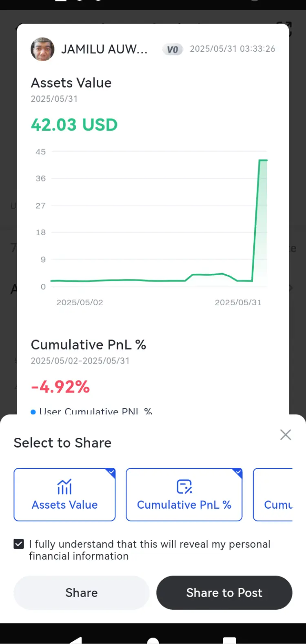Screen dimensions: 306x644
Task: Tap the User Cumulative PNL % legend dot
Action: click(x=33, y=412)
